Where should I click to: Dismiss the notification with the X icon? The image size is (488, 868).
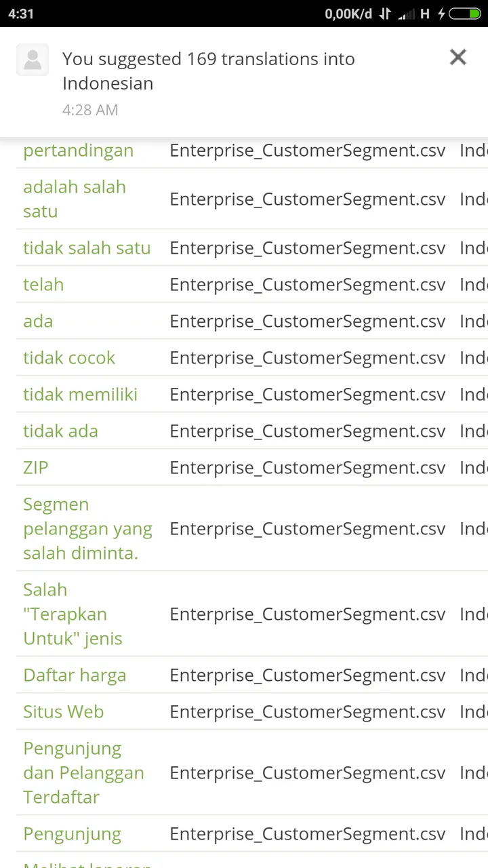pyautogui.click(x=458, y=58)
